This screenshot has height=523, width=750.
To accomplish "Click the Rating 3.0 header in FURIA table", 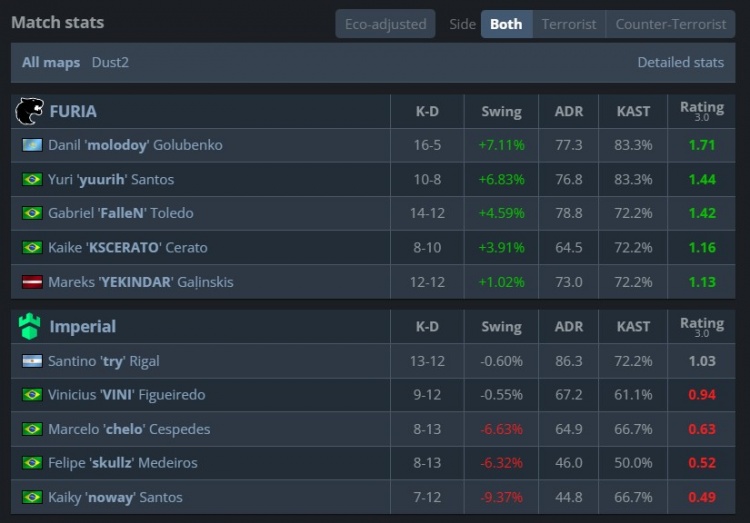I will point(701,111).
